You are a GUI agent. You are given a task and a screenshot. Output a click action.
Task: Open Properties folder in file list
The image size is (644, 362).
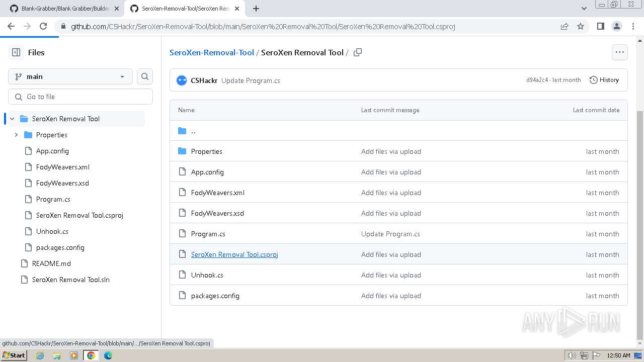tap(207, 151)
